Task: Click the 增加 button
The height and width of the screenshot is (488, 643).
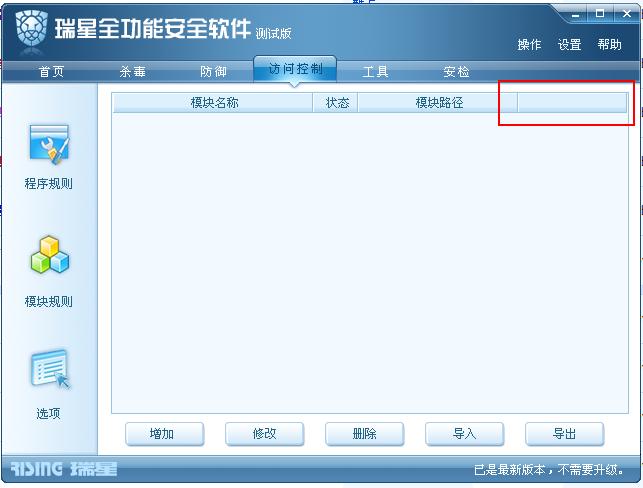Action: pos(164,434)
